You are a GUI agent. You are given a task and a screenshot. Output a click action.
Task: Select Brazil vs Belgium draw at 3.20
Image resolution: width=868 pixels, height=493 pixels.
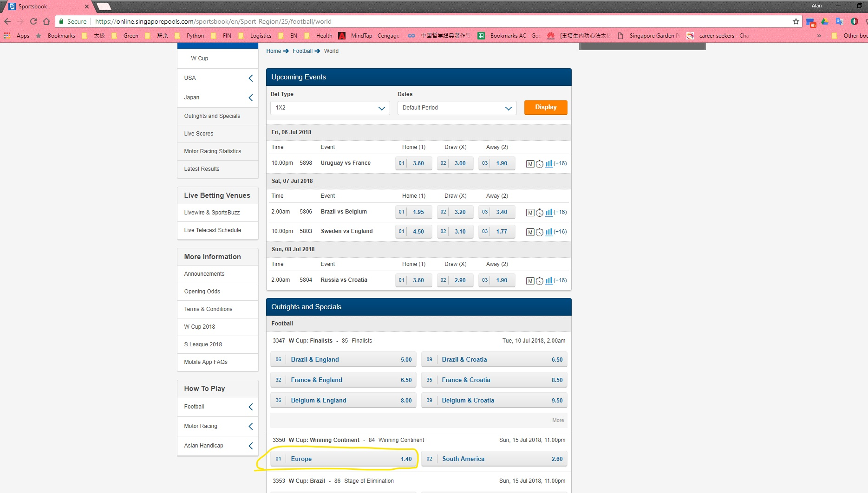tap(455, 212)
